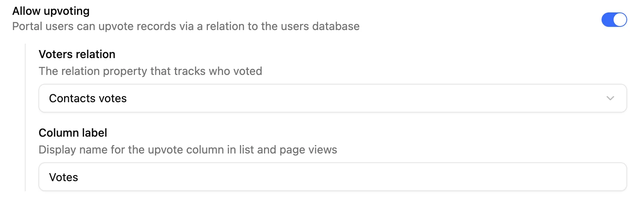Click the chevron arrow in Voters relation field
Screen dimensions: 644x206
click(610, 98)
